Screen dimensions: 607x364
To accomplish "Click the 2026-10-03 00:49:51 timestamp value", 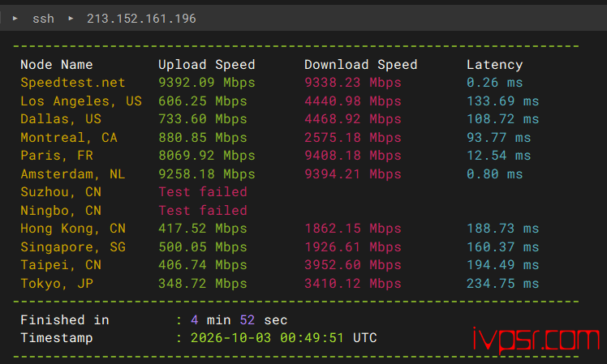I will point(267,338).
